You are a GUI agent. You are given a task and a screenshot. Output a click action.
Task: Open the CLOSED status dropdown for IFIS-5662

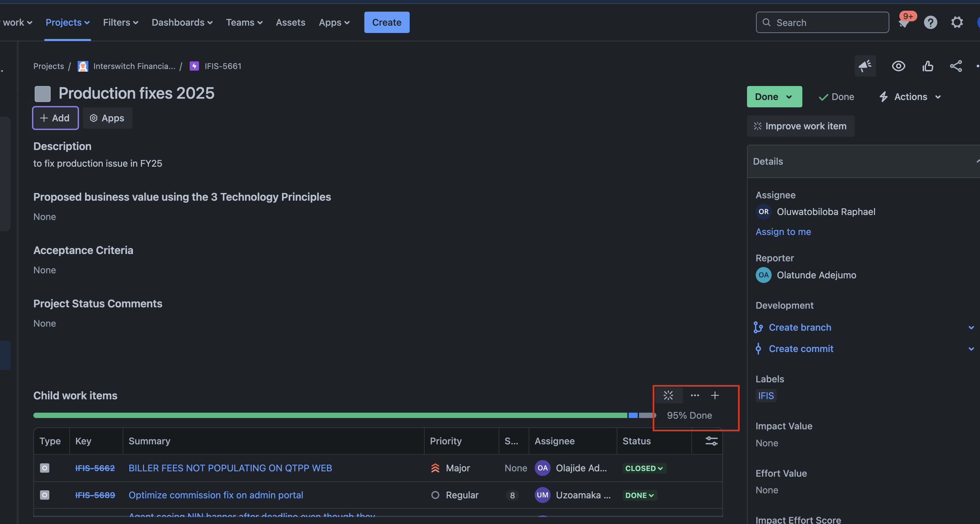click(644, 468)
